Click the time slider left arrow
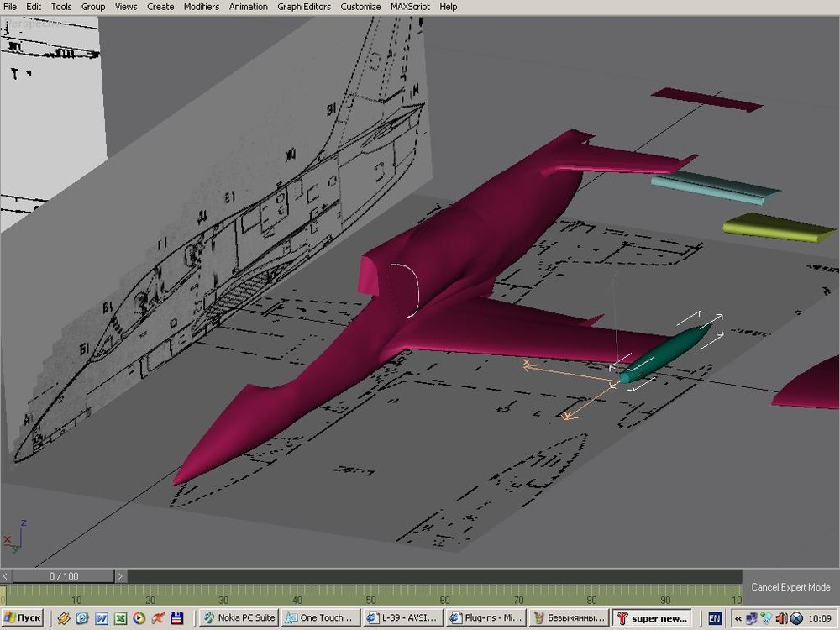This screenshot has height=630, width=840. pos(7,576)
